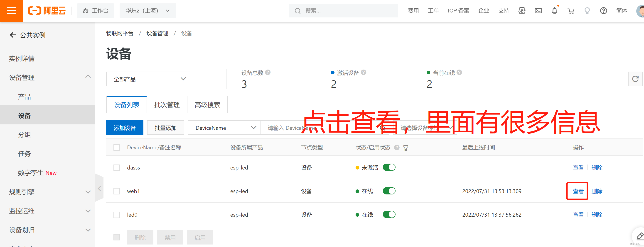The width and height of the screenshot is (644, 247).
Task: Open the 华东2（上海）region selector
Action: click(147, 11)
